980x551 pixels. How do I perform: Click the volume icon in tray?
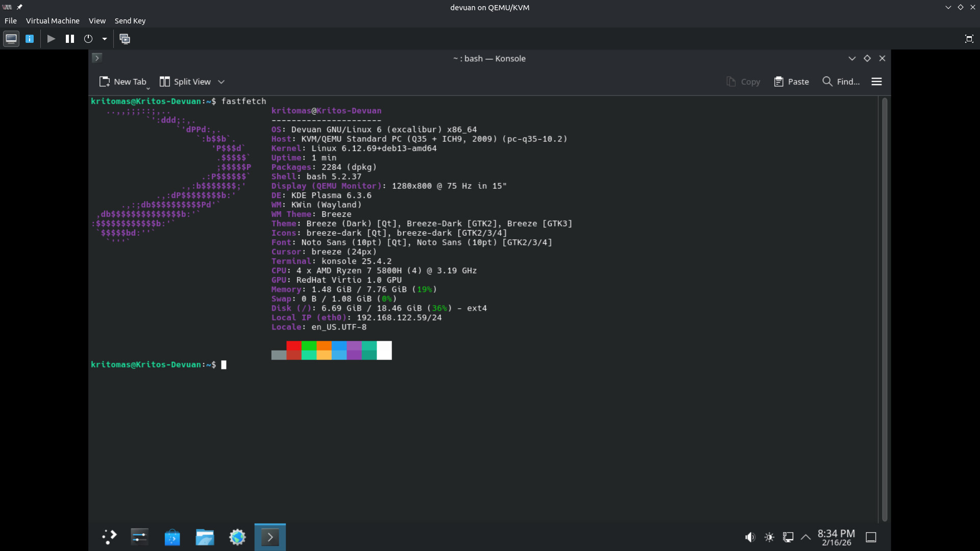click(x=749, y=537)
